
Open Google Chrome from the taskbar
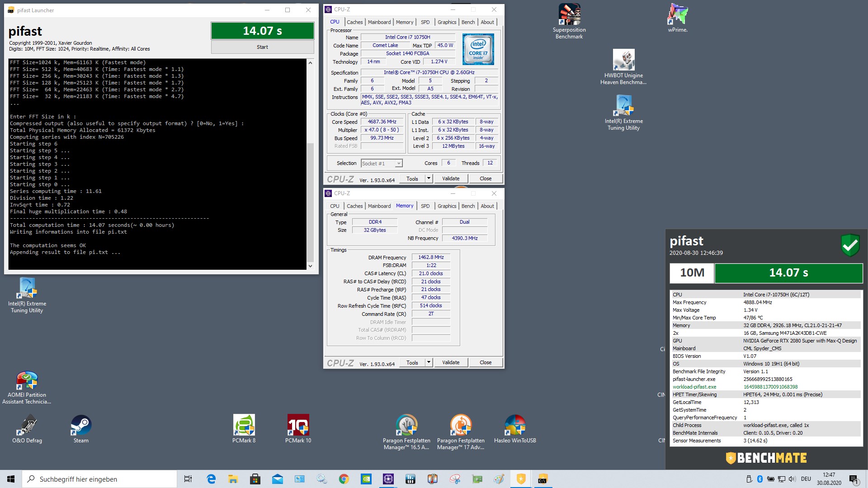344,479
